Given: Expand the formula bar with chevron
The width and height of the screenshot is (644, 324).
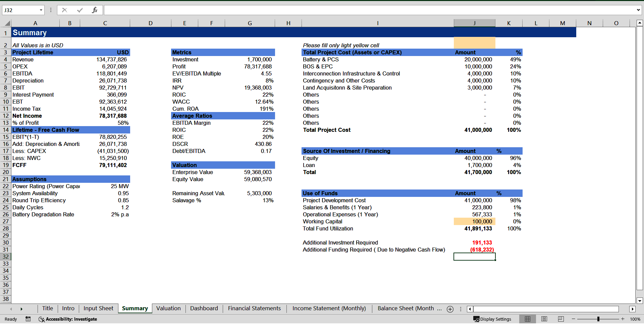Looking at the screenshot, I should 638,10.
